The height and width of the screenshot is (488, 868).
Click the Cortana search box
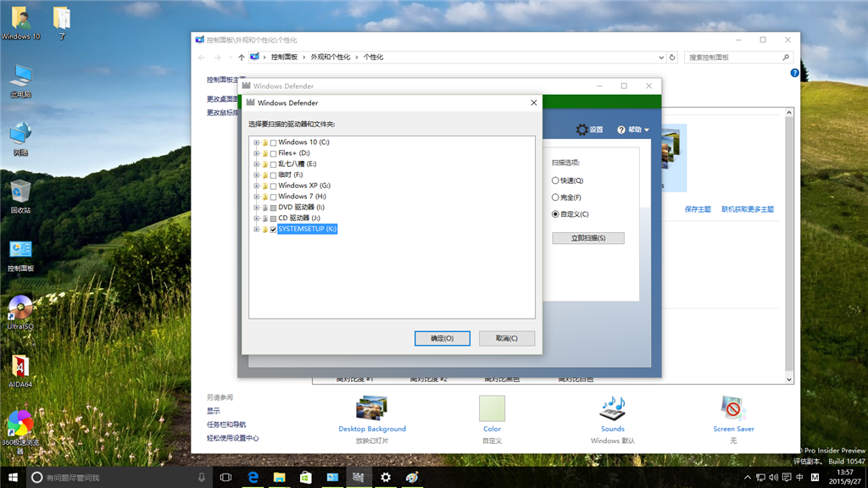[119, 477]
